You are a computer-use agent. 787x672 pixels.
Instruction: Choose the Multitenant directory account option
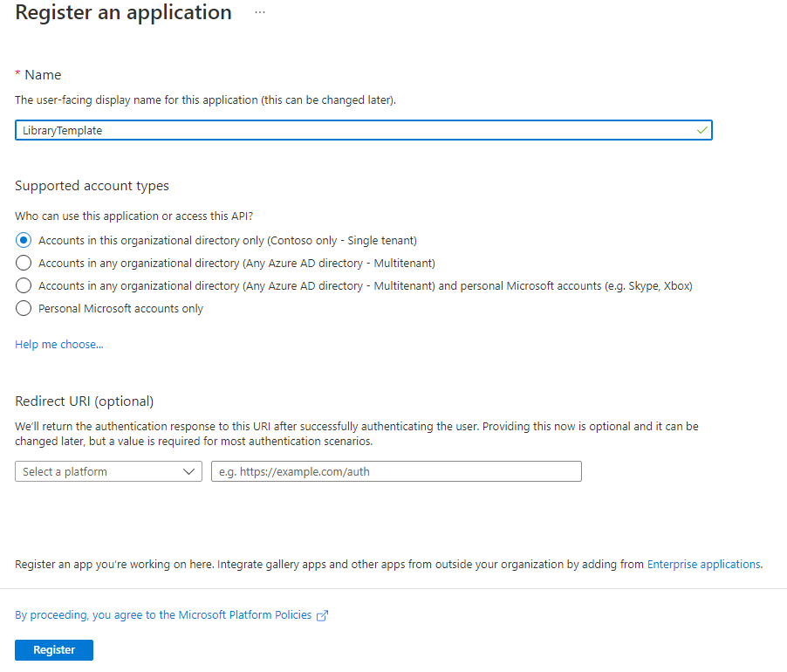(x=23, y=263)
